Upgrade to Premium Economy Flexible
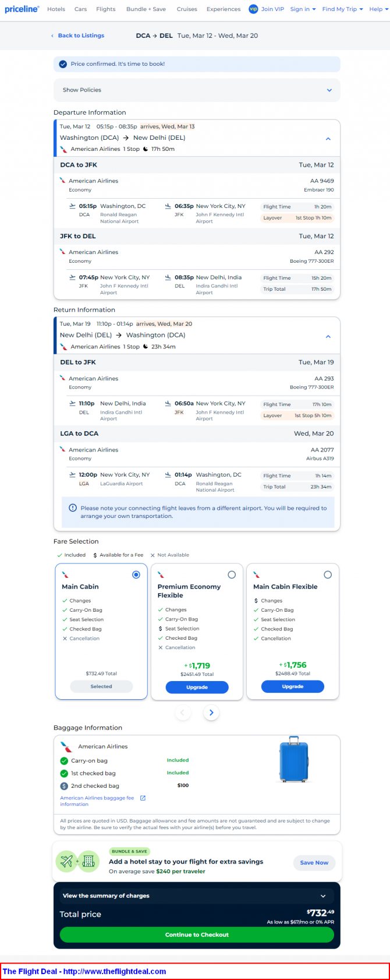Viewport: 390px width, 980px height. coord(197,688)
